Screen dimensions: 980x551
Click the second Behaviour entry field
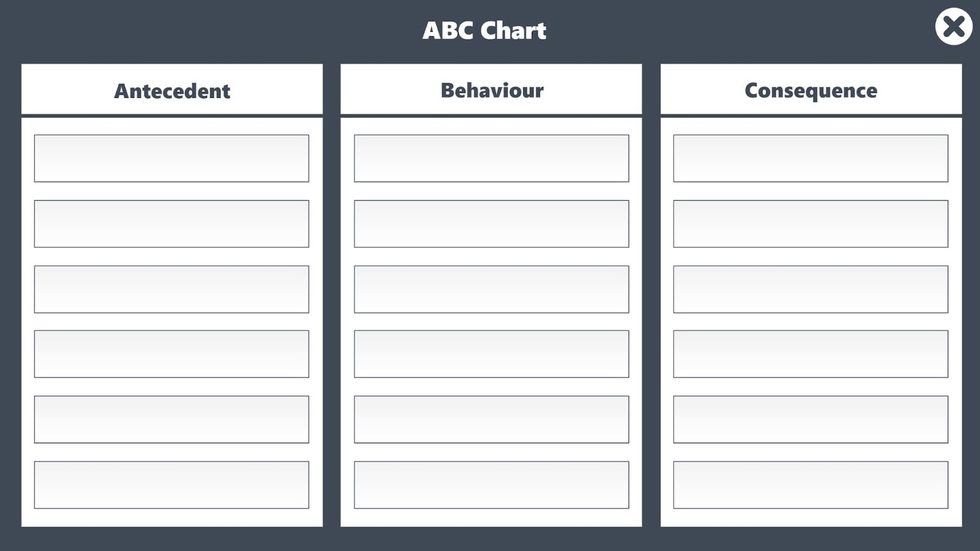point(491,223)
